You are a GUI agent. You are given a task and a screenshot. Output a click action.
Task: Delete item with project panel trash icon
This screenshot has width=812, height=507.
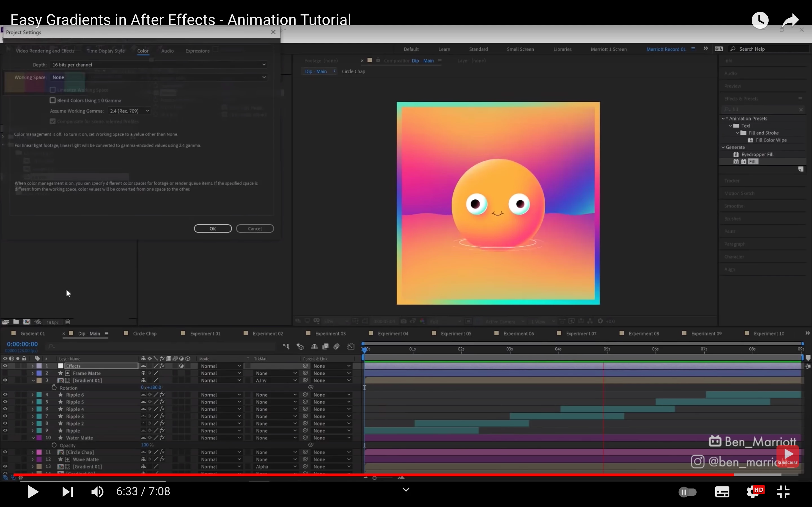[x=68, y=322]
